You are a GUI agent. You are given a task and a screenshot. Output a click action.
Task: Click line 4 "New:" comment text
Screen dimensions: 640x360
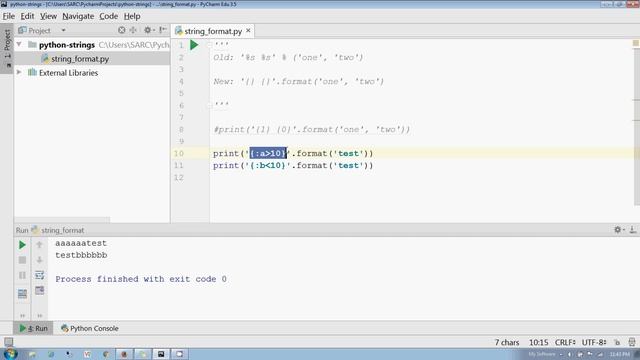[298, 82]
